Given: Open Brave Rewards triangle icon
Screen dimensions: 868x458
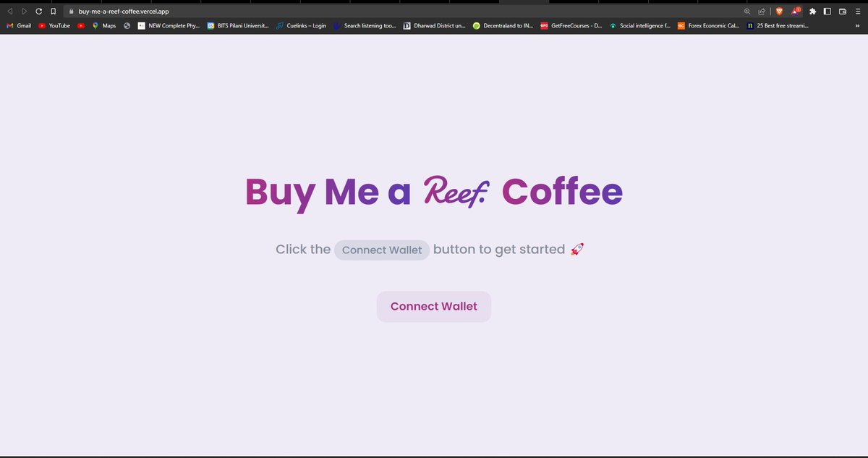Looking at the screenshot, I should click(x=796, y=12).
